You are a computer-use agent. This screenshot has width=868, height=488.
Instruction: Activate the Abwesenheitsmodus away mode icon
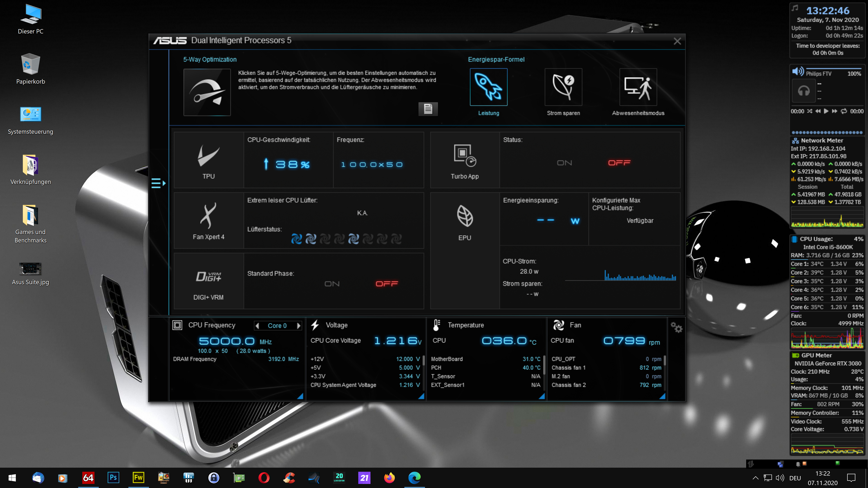(638, 87)
